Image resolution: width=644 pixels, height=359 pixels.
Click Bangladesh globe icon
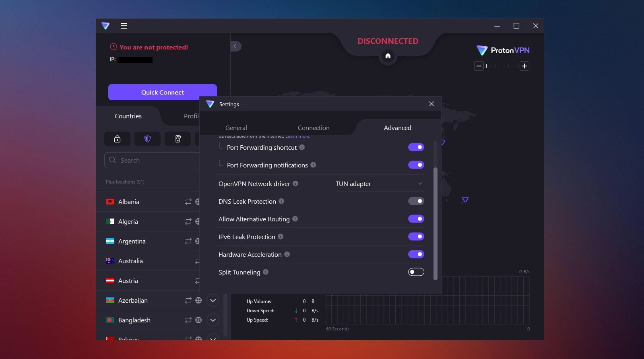(x=198, y=320)
